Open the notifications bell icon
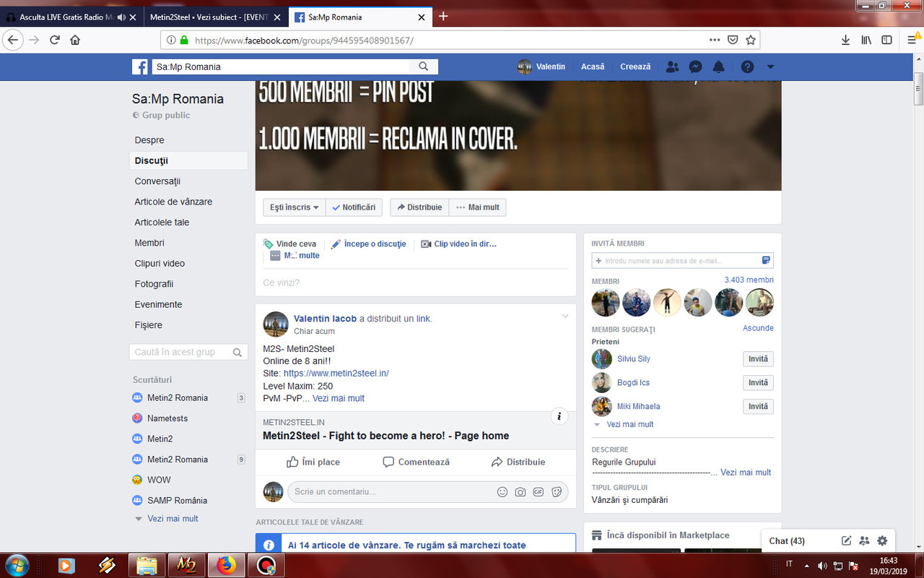This screenshot has width=924, height=578. (x=718, y=66)
